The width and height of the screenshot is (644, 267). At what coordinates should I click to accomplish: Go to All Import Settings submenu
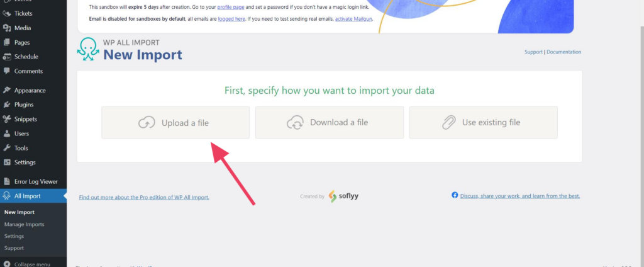pos(14,236)
